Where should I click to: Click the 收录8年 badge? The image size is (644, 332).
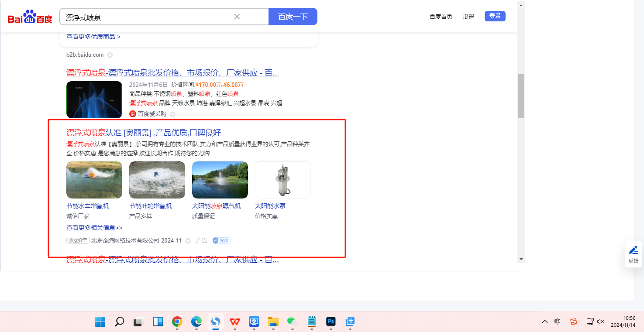coord(78,240)
